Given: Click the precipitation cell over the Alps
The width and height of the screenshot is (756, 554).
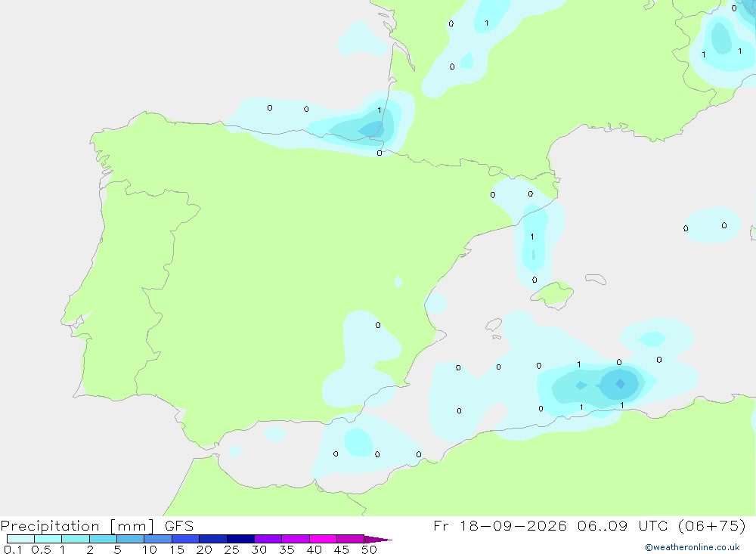Looking at the screenshot, I should pos(721,38).
